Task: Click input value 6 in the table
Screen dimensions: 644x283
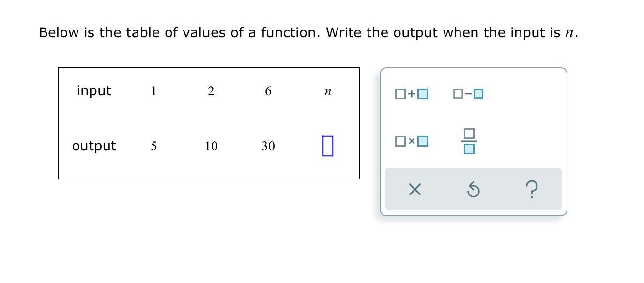Action: click(268, 91)
